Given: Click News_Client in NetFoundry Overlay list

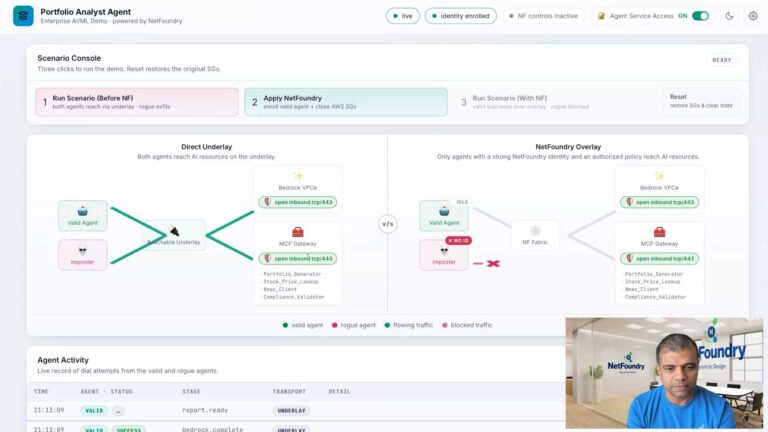Looking at the screenshot, I should (642, 289).
